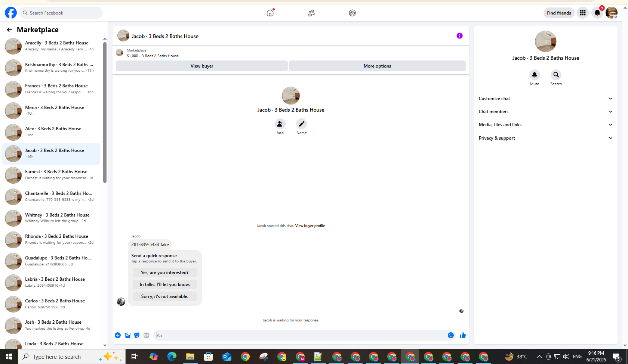The width and height of the screenshot is (628, 364).
Task: Send quick reply 'Sorry, it's not available.'
Action: click(x=165, y=296)
